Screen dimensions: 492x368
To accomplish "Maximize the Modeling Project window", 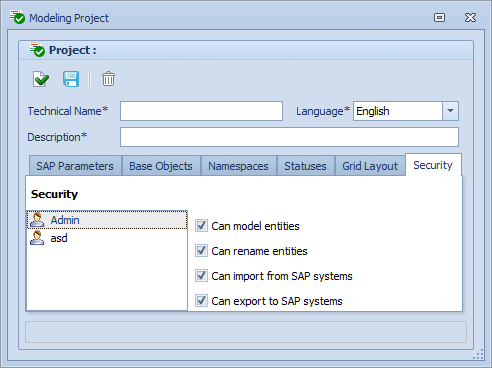I will (439, 17).
